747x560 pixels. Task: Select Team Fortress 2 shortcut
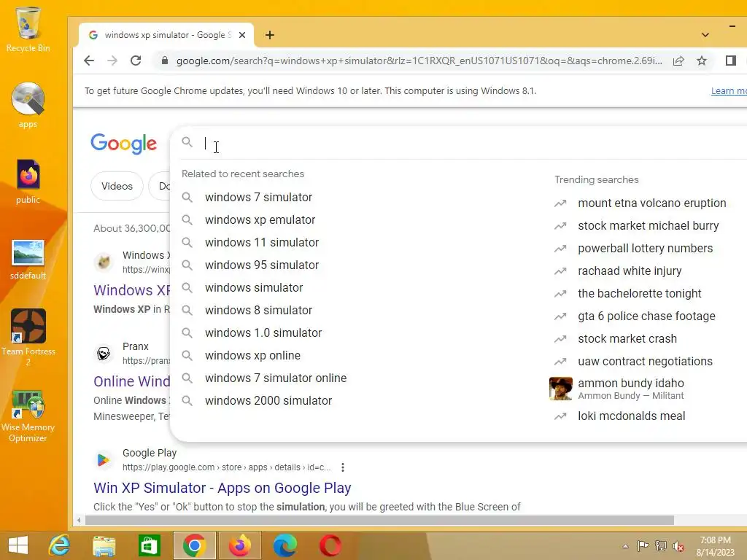(28, 337)
